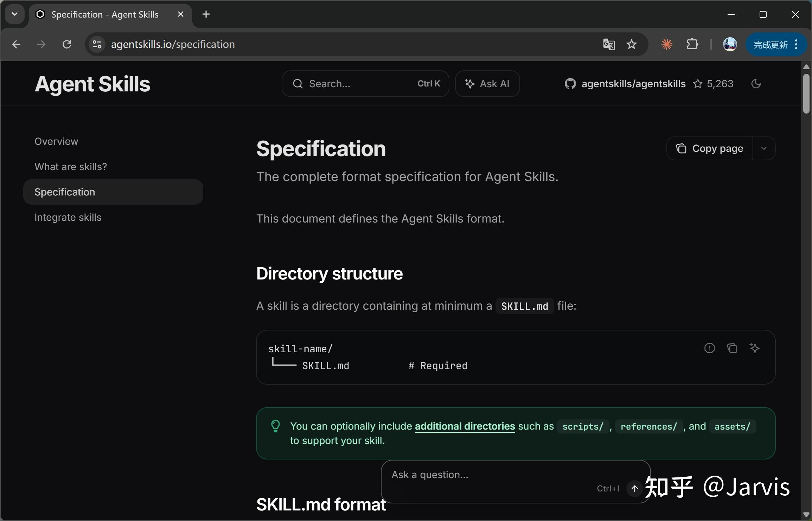Expand the Copy page dropdown chevron

(x=764, y=148)
